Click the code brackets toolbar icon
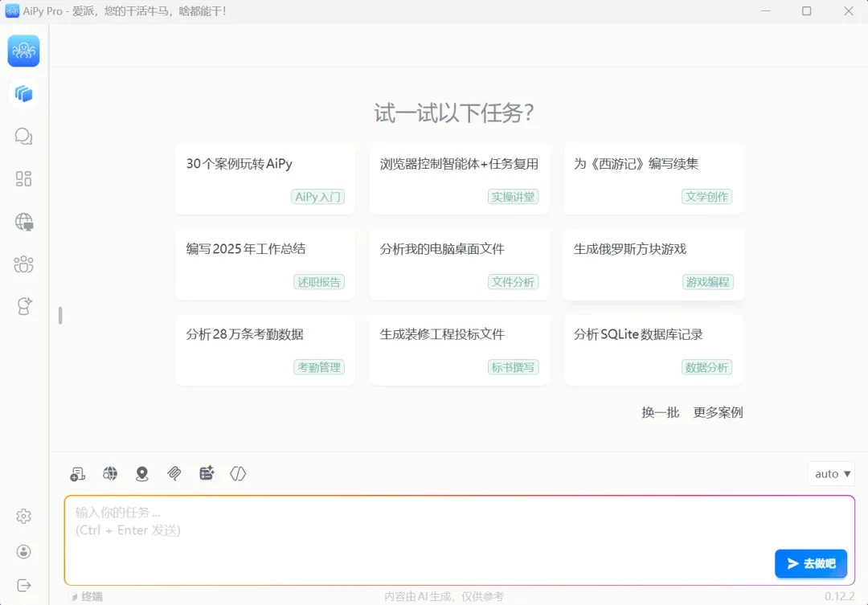The width and height of the screenshot is (868, 605). (238, 473)
